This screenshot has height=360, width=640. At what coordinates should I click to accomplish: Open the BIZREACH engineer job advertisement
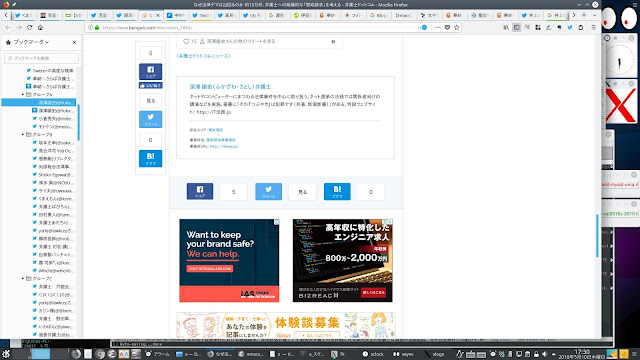[342, 260]
